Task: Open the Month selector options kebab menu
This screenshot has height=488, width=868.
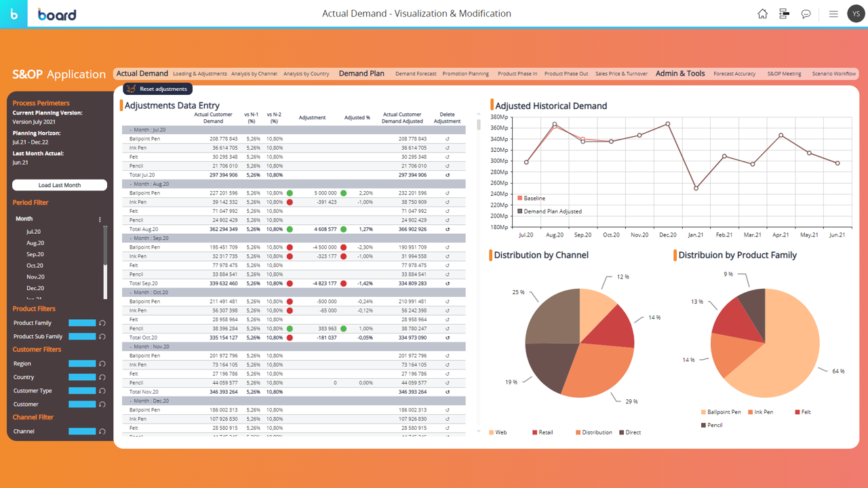Action: tap(100, 219)
